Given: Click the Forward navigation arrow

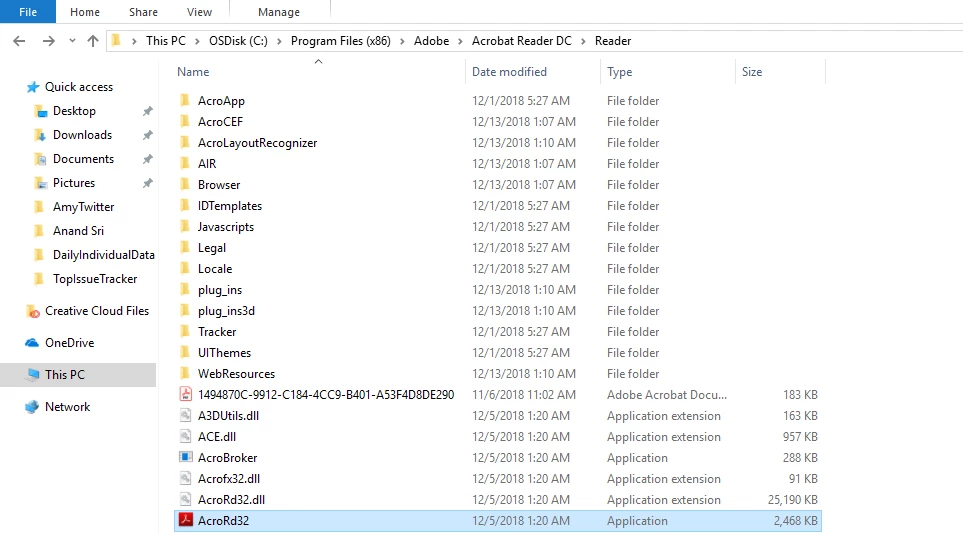Looking at the screenshot, I should tap(49, 41).
